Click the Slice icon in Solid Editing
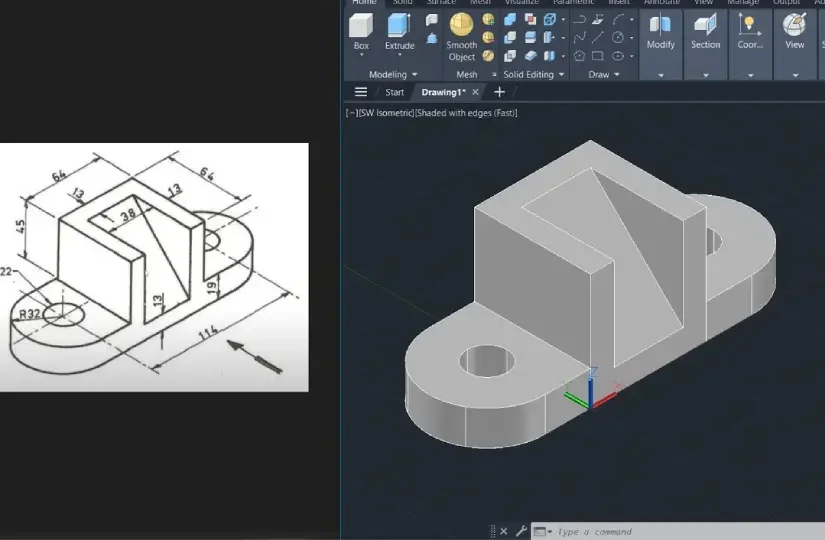Screen dimensions: 825x540 click(530, 37)
